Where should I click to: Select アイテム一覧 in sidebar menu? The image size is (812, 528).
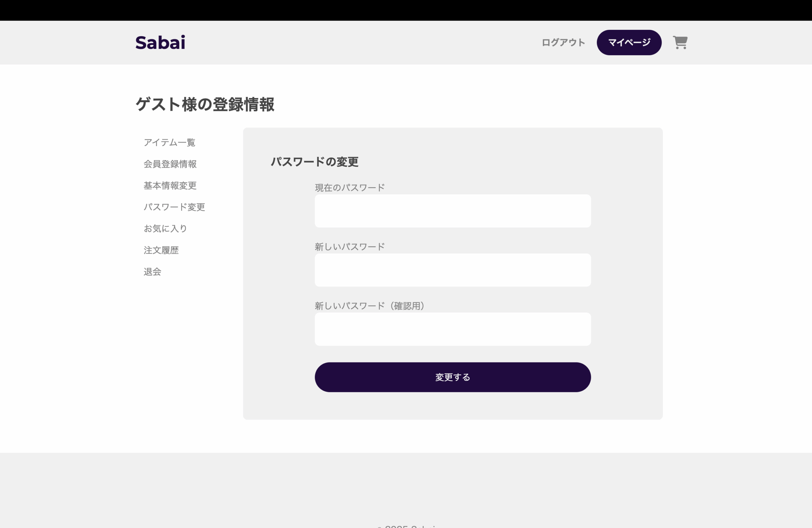169,142
